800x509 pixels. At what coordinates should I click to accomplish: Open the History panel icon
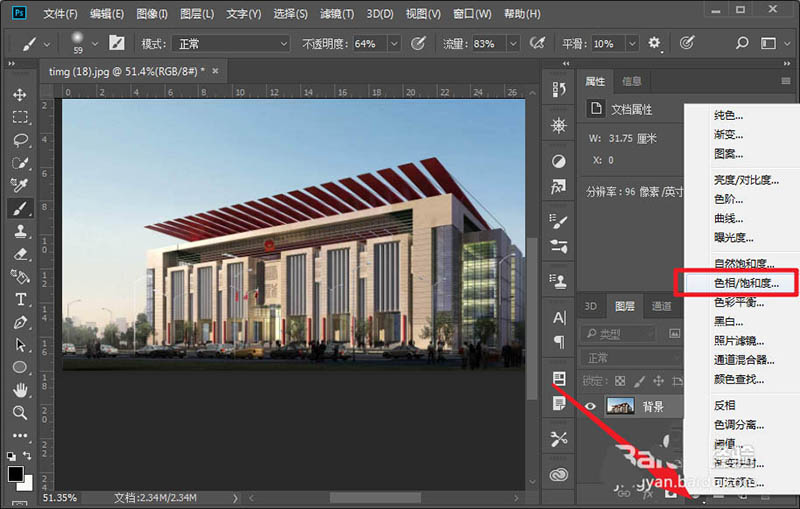pyautogui.click(x=559, y=90)
